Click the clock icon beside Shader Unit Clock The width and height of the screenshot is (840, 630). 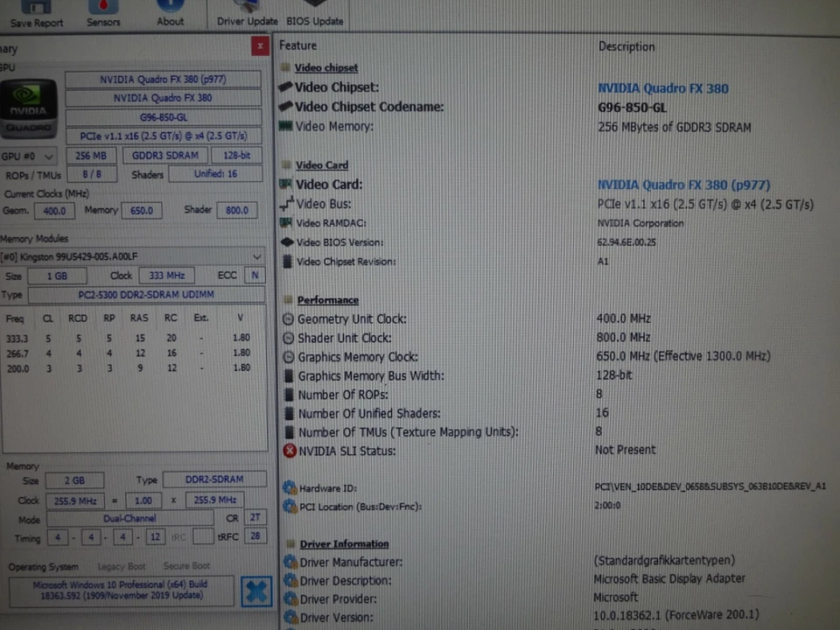click(x=289, y=338)
